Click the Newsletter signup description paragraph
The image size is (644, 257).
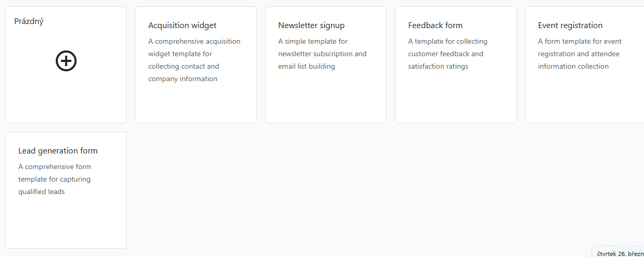click(x=322, y=54)
